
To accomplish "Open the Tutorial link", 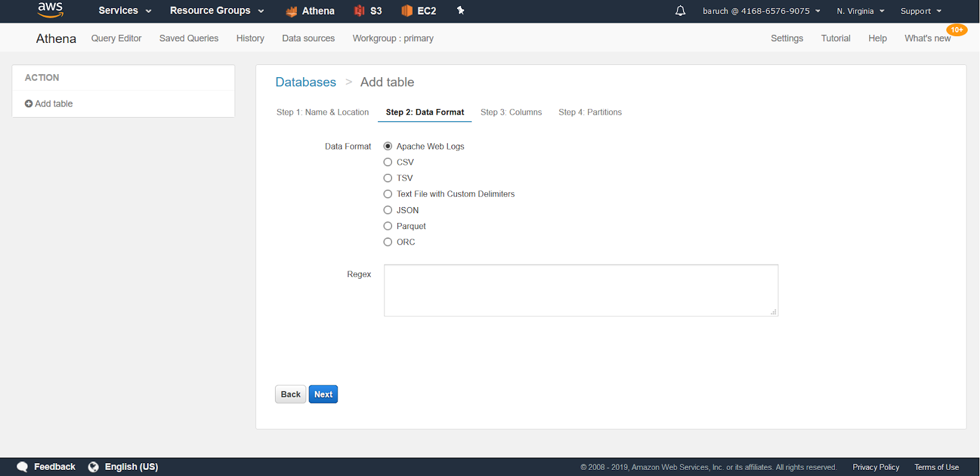I will click(x=836, y=38).
